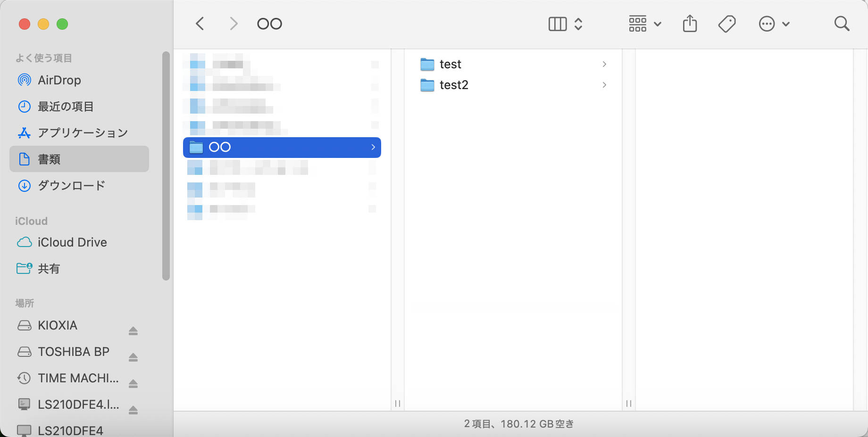Image resolution: width=868 pixels, height=437 pixels.
Task: Open the more actions menu chevron
Action: click(x=785, y=24)
